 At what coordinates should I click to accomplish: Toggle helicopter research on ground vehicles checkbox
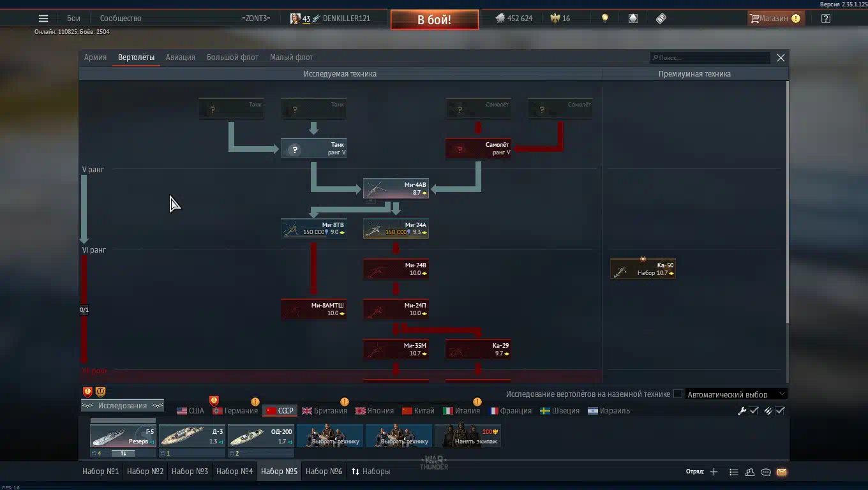(678, 394)
